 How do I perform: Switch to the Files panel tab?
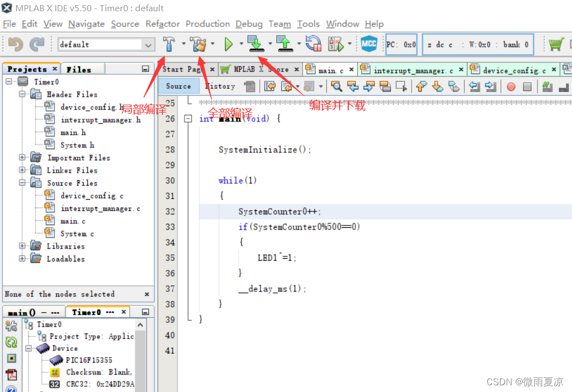(x=79, y=69)
